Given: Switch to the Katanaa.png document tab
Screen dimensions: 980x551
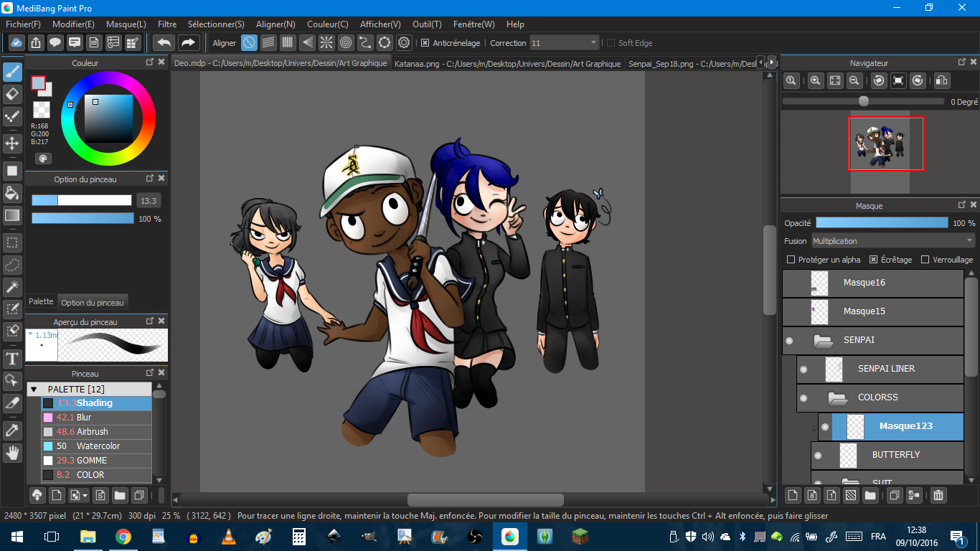Looking at the screenshot, I should (x=508, y=63).
